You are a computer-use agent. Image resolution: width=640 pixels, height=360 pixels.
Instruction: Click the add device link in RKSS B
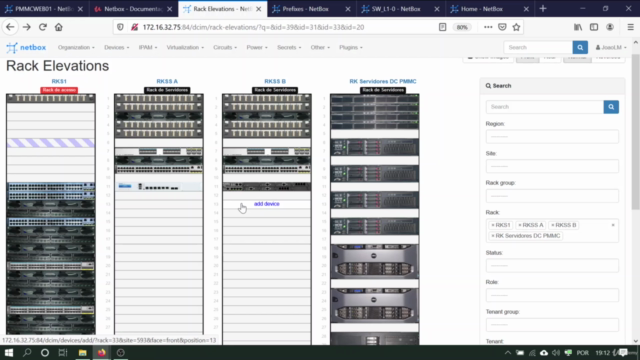267,204
